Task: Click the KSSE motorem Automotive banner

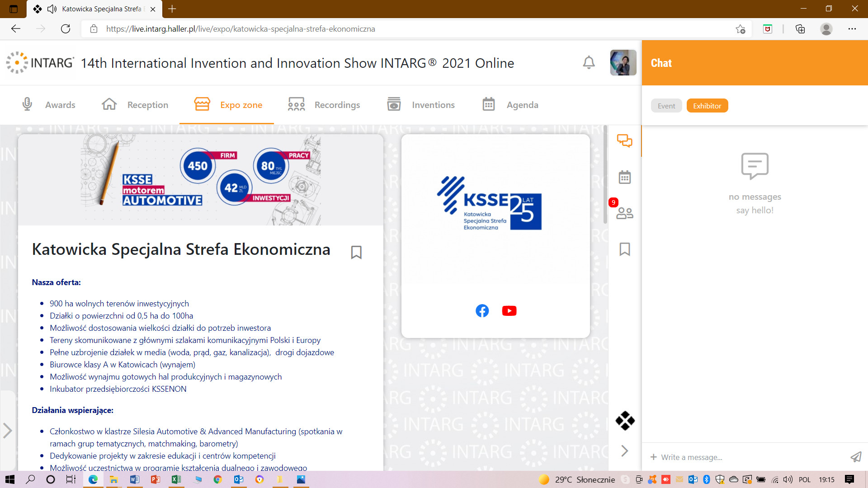Action: (201, 180)
